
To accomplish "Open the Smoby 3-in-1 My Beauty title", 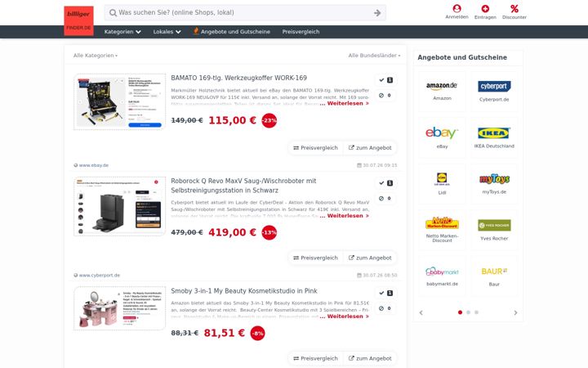I will point(244,291).
